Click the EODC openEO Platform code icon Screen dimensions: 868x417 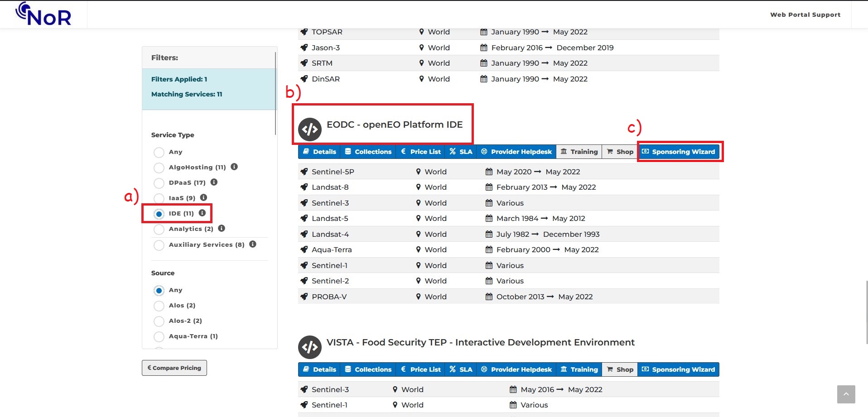click(x=310, y=129)
